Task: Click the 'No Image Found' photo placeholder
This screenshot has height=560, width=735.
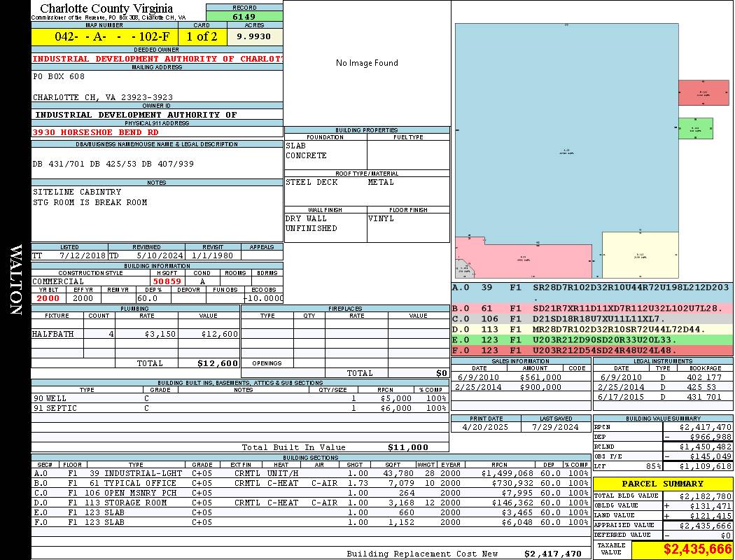Action: (367, 63)
